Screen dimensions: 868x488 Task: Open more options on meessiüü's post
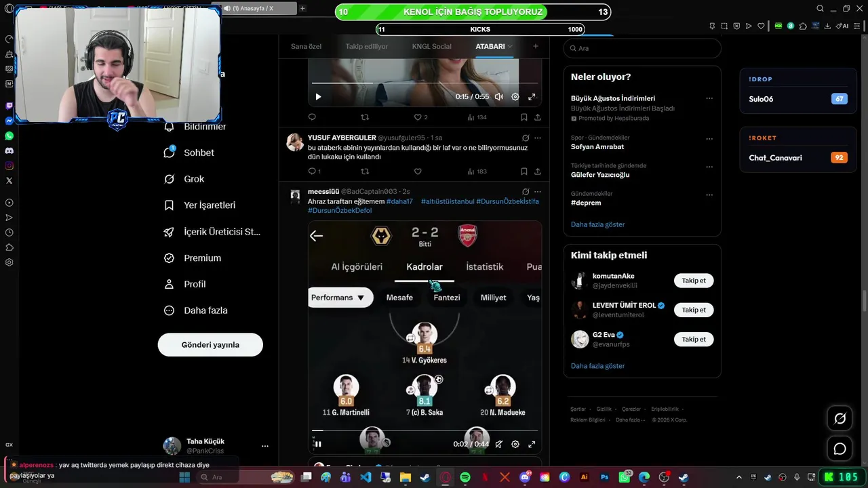(x=538, y=192)
